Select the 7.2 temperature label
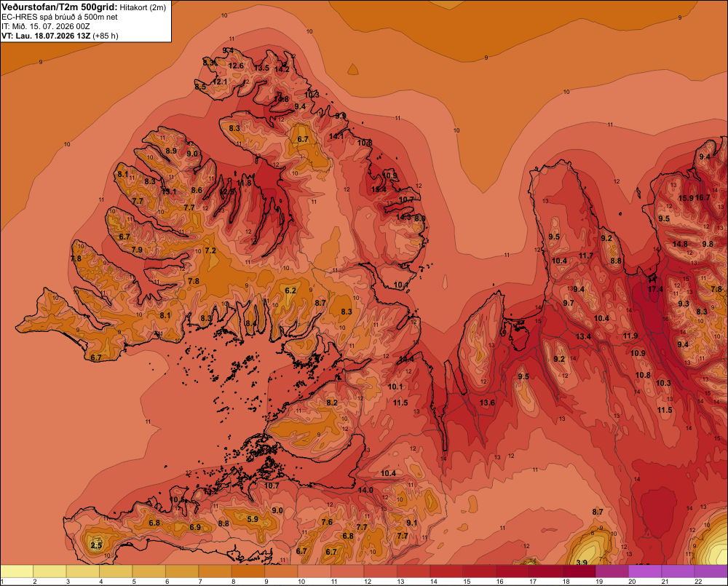Screen dimensions: 728x586 tap(210, 250)
